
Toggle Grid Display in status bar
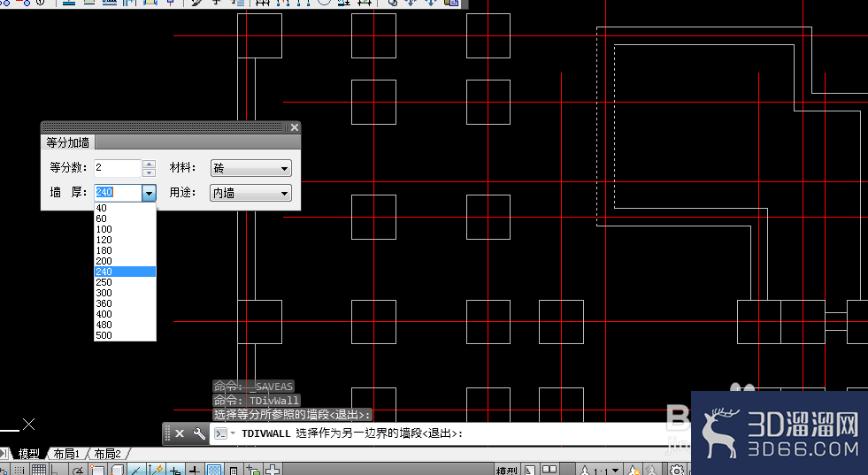pyautogui.click(x=39, y=470)
